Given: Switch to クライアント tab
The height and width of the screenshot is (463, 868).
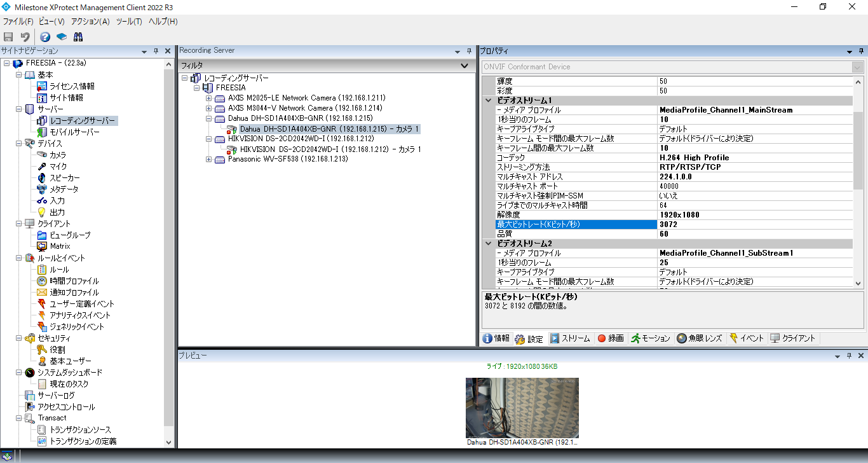Looking at the screenshot, I should coord(793,338).
